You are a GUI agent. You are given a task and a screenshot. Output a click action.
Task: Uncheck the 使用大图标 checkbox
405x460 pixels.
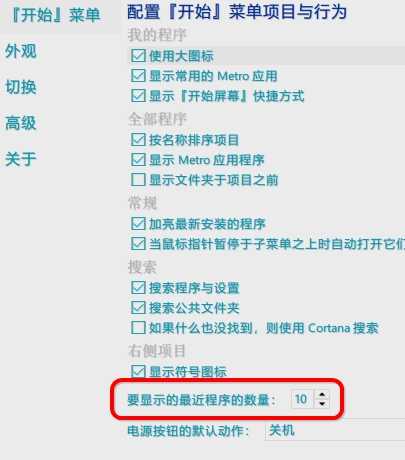tap(138, 56)
